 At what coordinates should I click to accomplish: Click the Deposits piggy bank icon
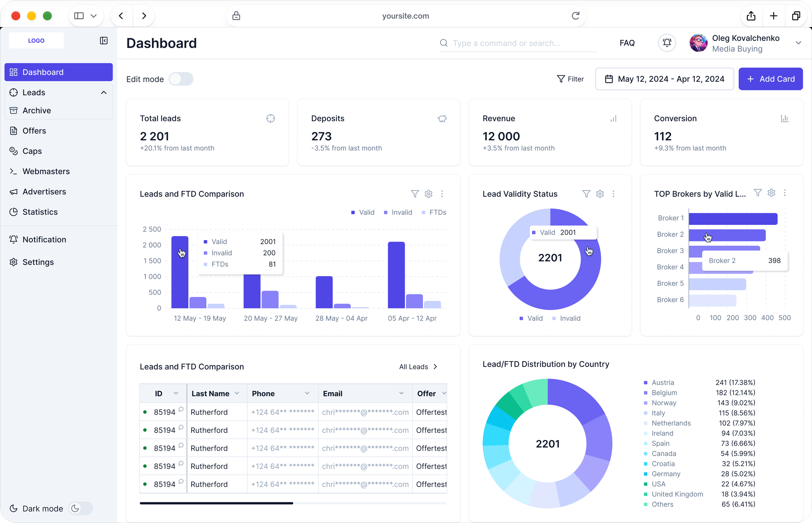[x=442, y=119]
